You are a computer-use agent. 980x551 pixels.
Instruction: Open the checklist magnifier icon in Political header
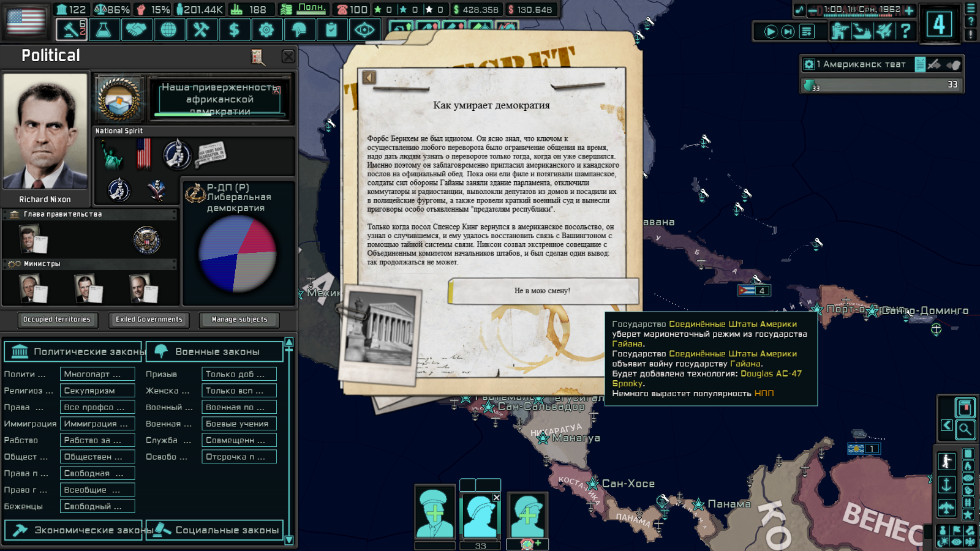click(258, 57)
